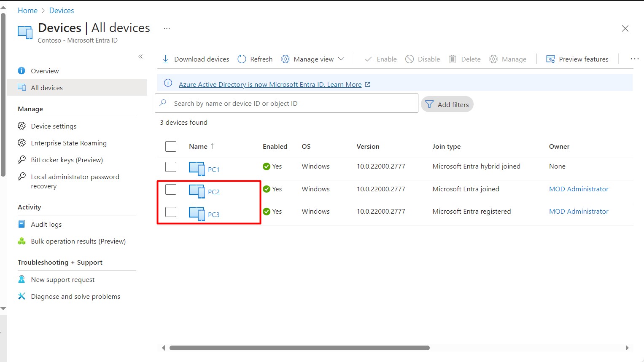
Task: Click the Audit logs icon
Action: (x=22, y=224)
